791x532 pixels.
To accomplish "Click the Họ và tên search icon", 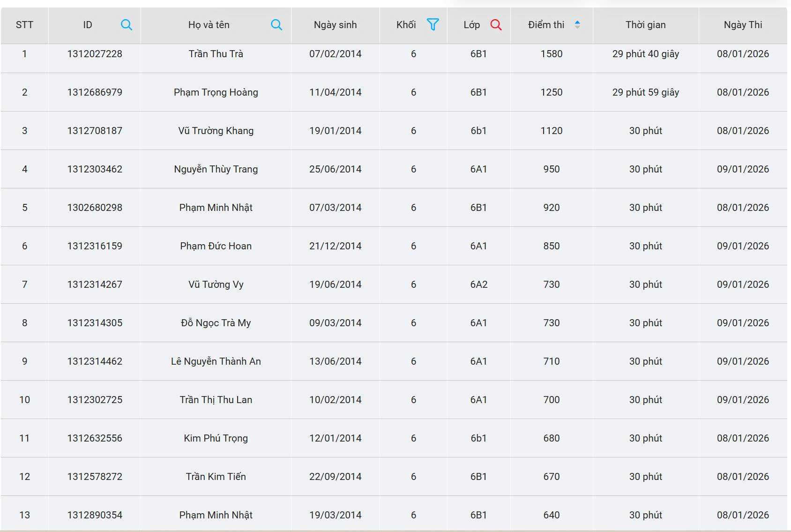I will 276,25.
